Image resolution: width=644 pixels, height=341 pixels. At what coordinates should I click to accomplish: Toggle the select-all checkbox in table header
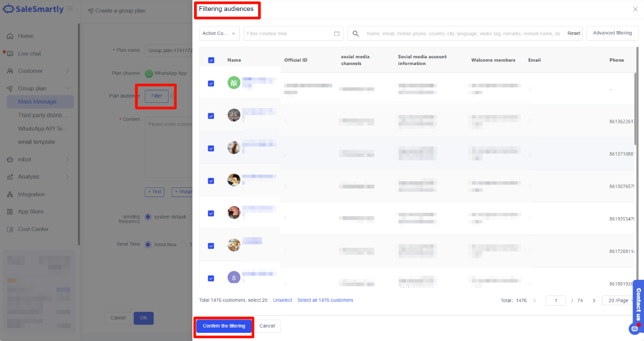pos(211,60)
